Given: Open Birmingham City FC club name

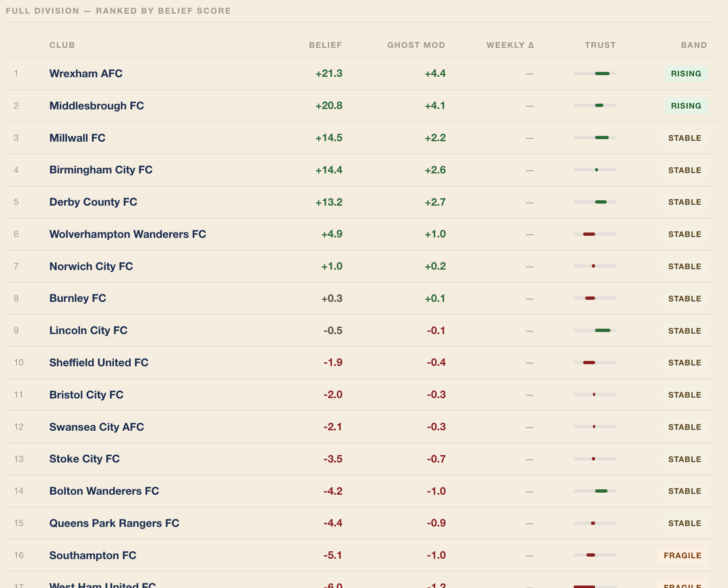Looking at the screenshot, I should tap(101, 170).
